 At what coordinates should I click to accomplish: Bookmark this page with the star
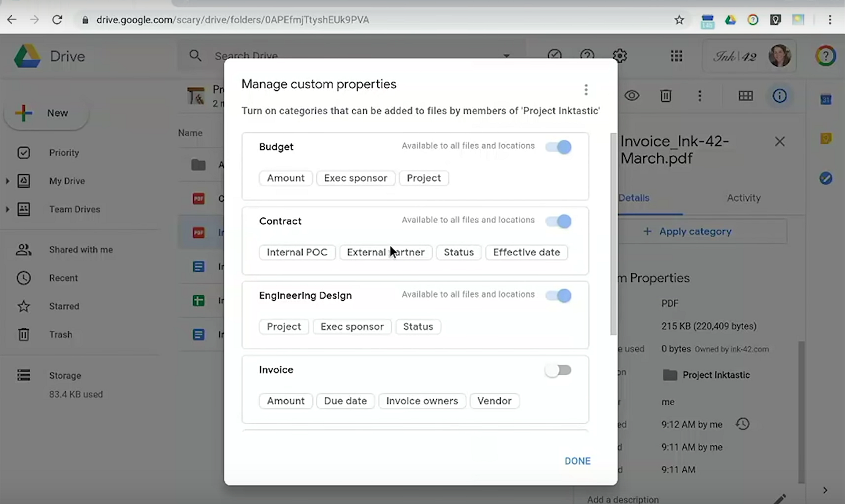tap(679, 20)
